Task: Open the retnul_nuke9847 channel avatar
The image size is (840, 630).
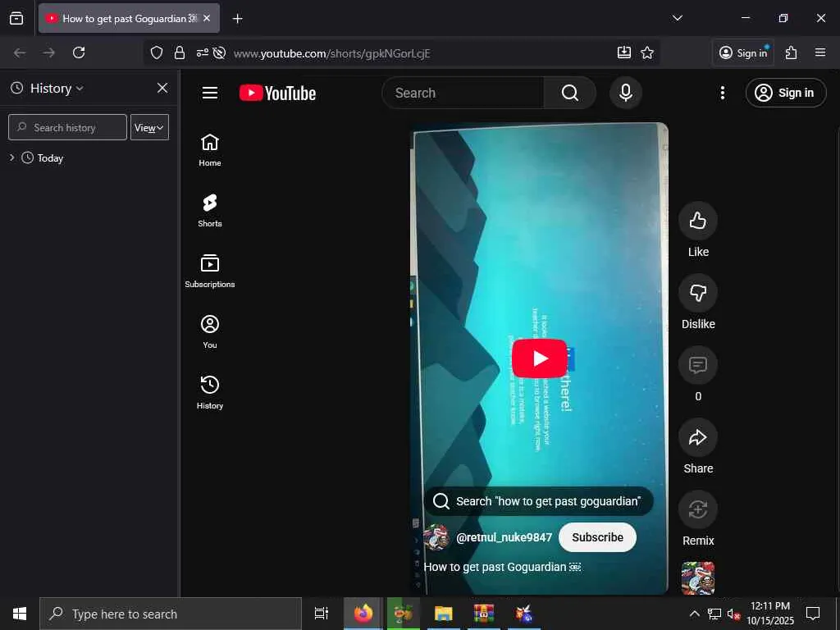Action: 436,537
